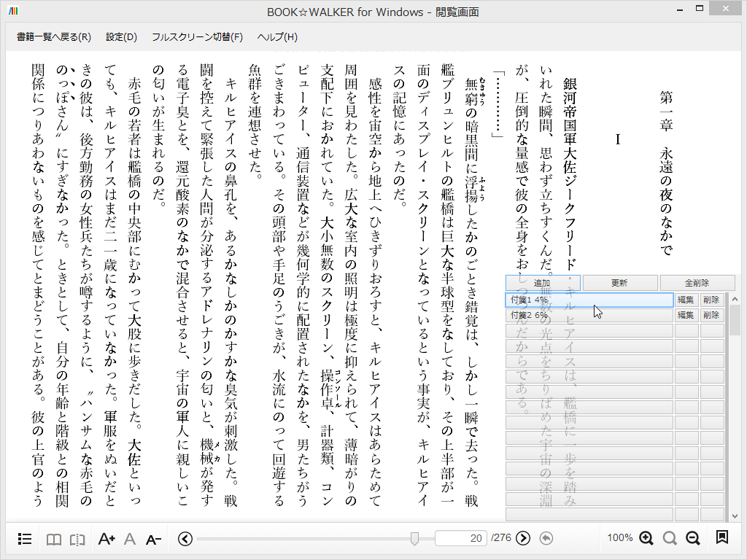Viewport: 747px width, 560px height.
Task: Click the A+ icon to enlarge text
Action: [107, 538]
